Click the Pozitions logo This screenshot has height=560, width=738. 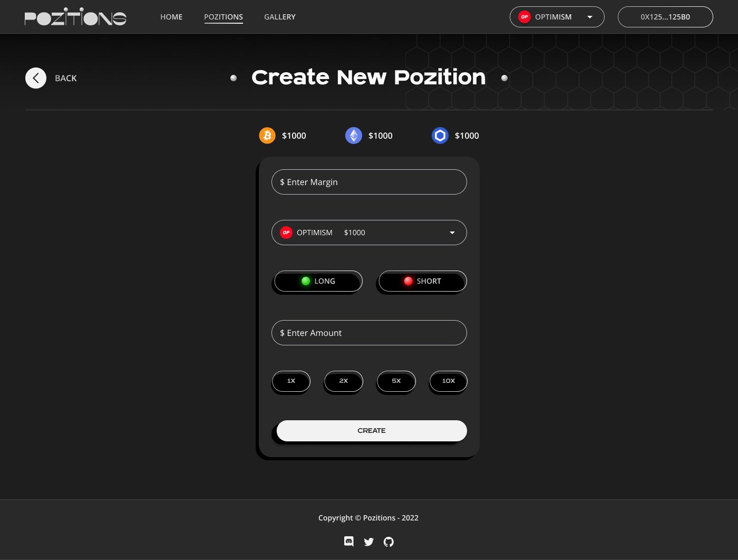pos(75,17)
